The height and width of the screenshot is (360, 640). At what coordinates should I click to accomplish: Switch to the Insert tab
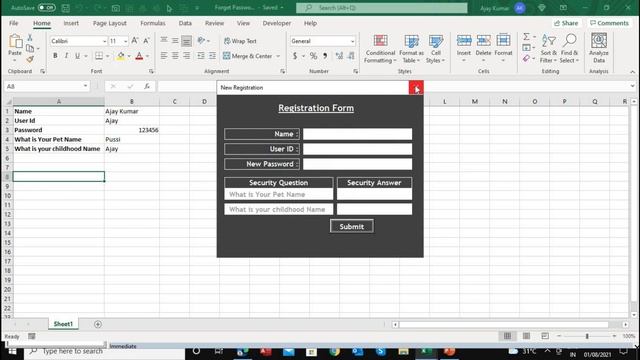tap(71, 23)
